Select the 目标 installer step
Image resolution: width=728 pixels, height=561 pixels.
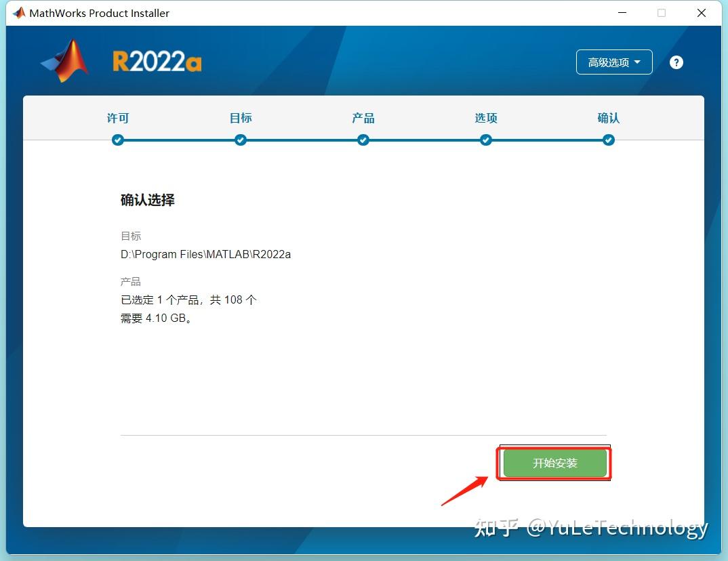pos(241,117)
